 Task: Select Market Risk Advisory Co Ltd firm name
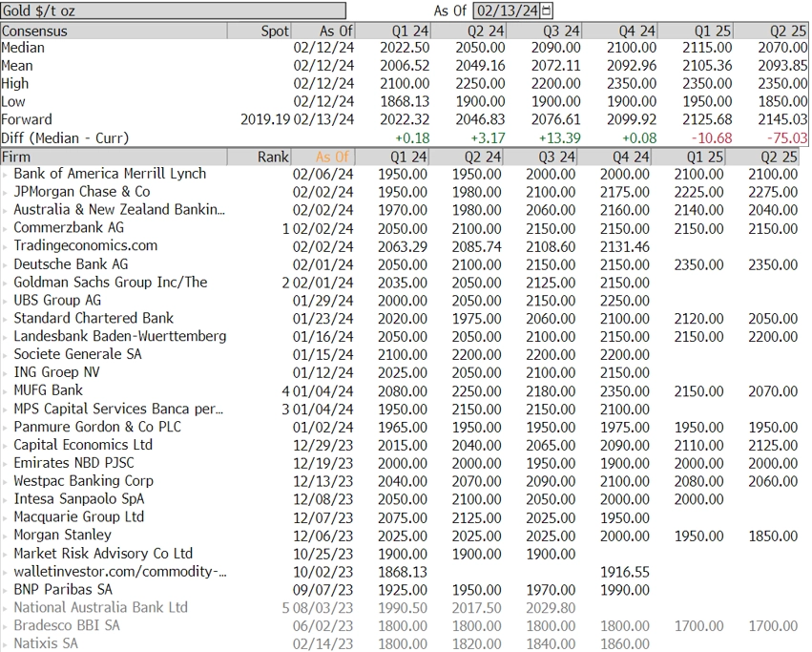(103, 554)
